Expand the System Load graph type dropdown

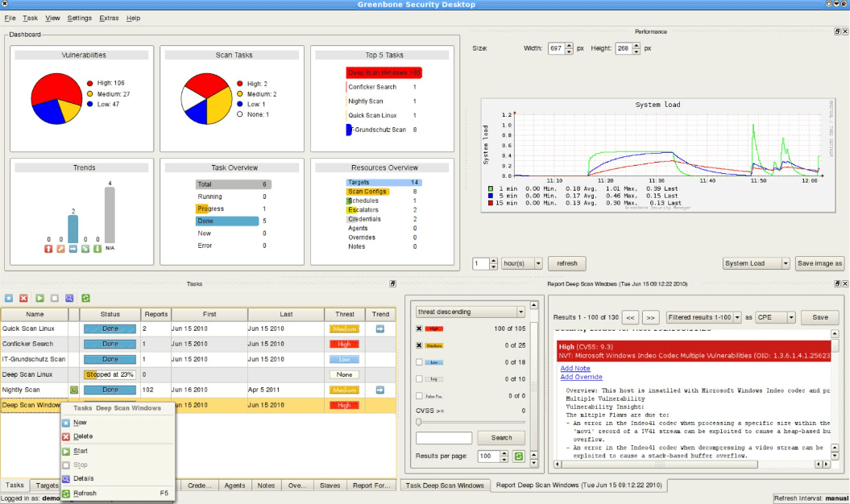pos(757,263)
